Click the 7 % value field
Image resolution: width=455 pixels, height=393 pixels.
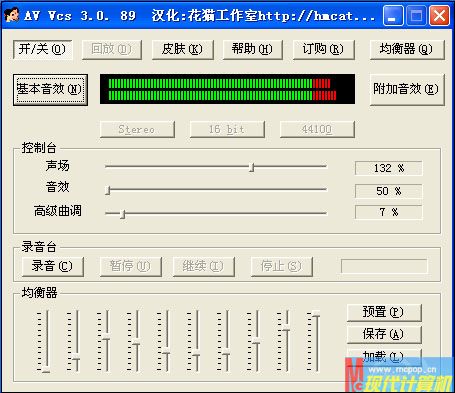pos(389,212)
